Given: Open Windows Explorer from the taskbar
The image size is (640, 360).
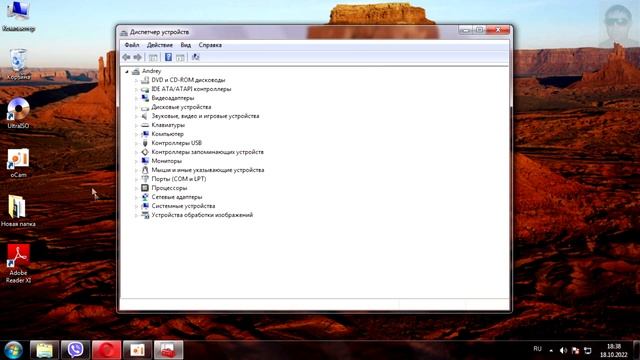Looking at the screenshot, I should [x=44, y=350].
